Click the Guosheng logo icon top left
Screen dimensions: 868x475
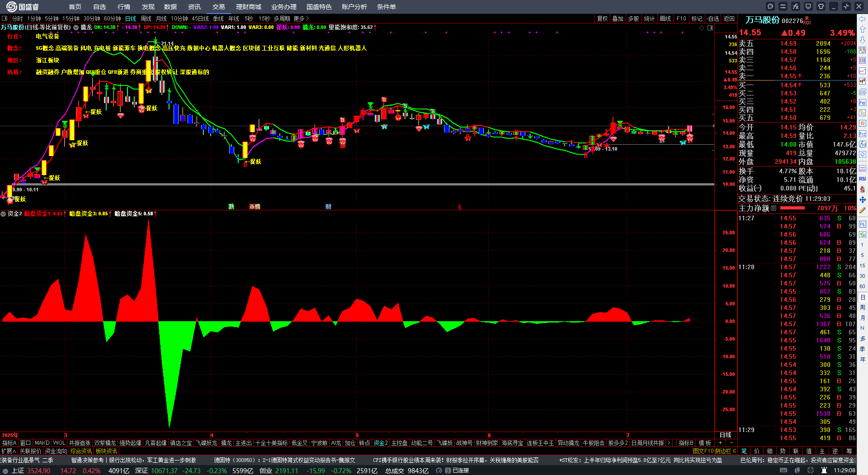[x=11, y=6]
